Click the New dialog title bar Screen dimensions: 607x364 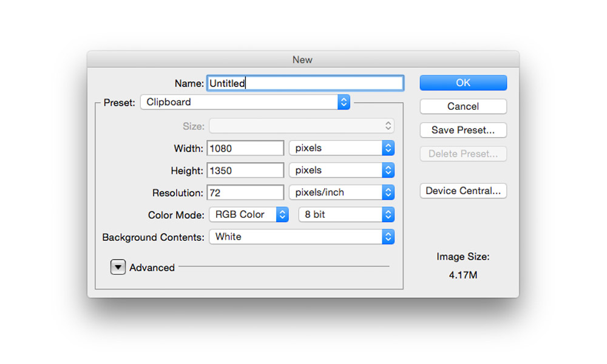pos(302,59)
